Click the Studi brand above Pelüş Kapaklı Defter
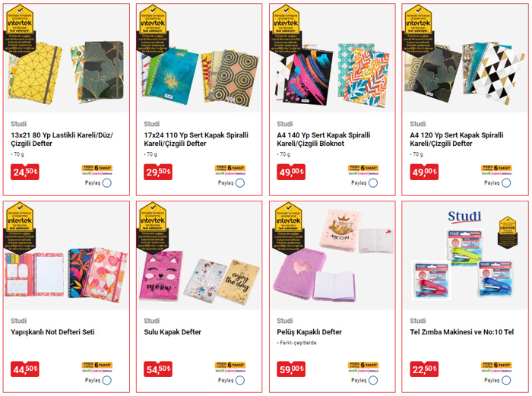Screen dimensions: 532x396 [285, 321]
